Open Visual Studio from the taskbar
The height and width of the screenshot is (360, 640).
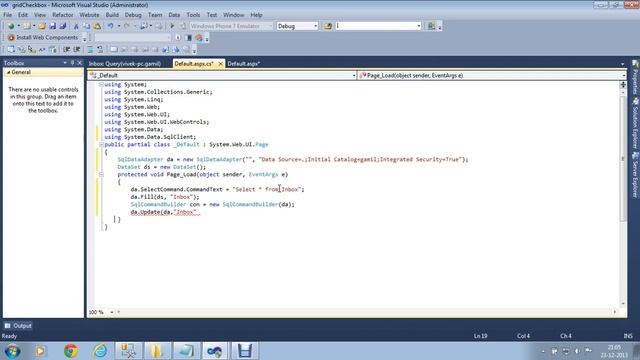click(x=215, y=351)
